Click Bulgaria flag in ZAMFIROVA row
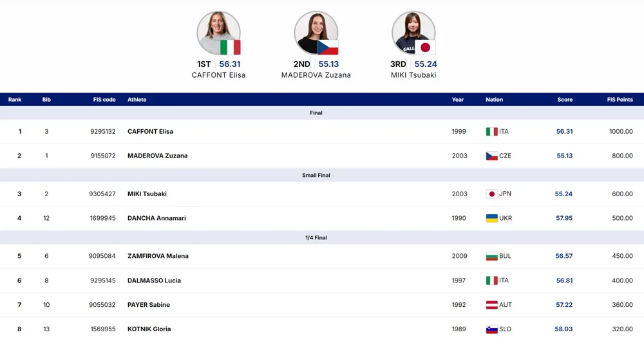The image size is (644, 339). pyautogui.click(x=491, y=256)
